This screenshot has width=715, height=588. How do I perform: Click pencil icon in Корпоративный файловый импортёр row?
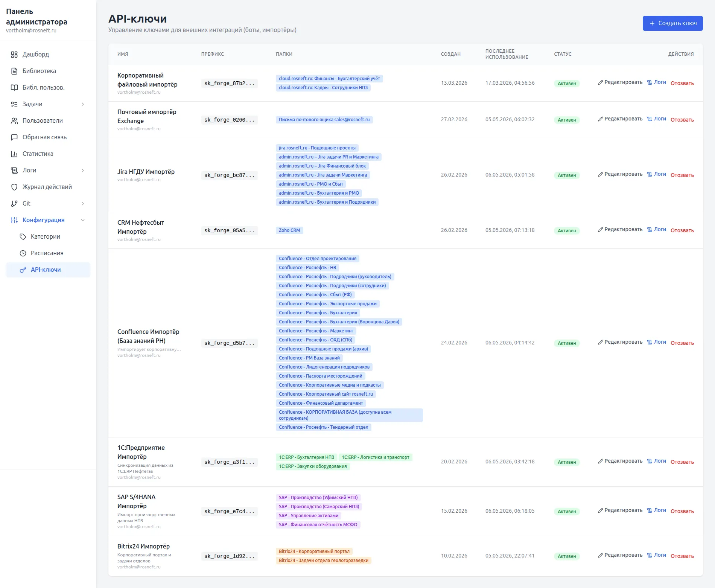click(x=601, y=82)
